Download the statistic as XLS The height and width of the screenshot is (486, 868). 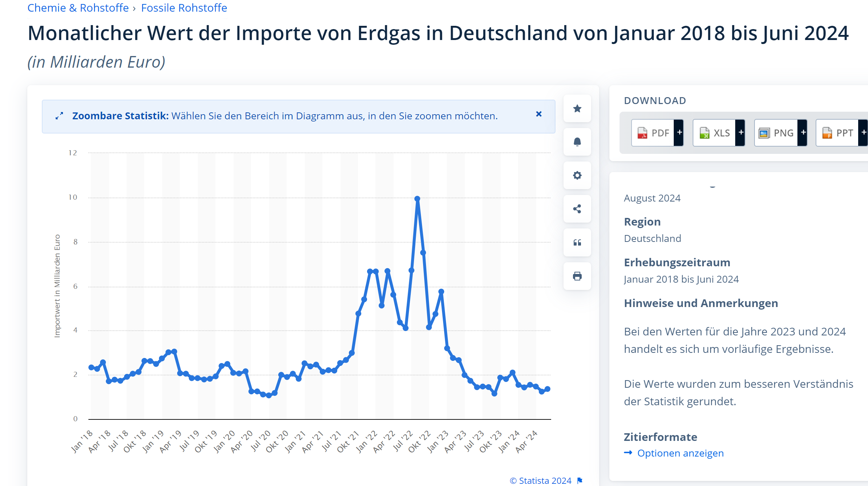[715, 133]
